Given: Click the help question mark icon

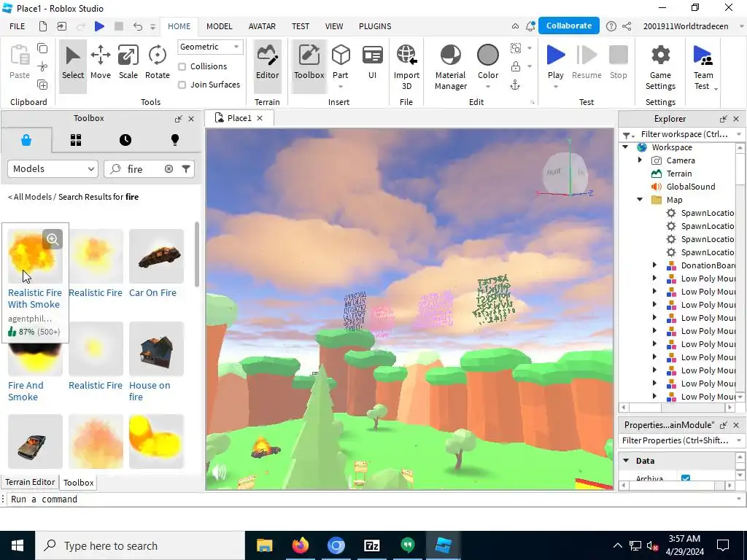Looking at the screenshot, I should point(611,26).
